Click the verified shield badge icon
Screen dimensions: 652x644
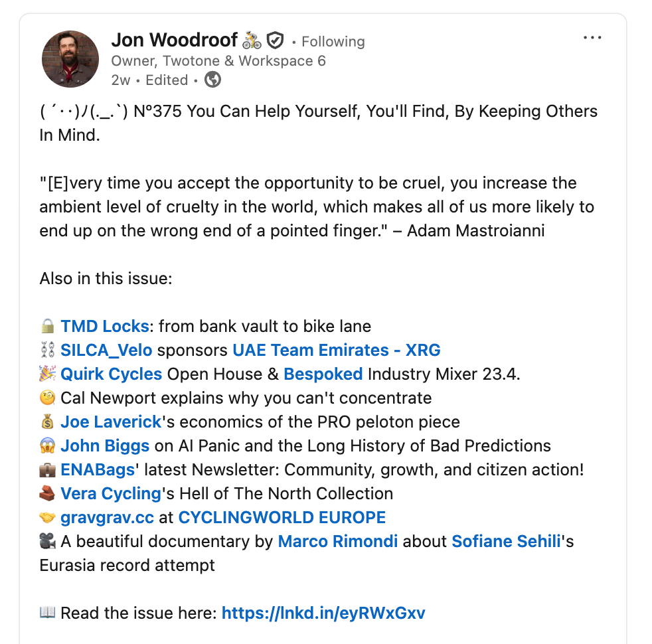275,40
